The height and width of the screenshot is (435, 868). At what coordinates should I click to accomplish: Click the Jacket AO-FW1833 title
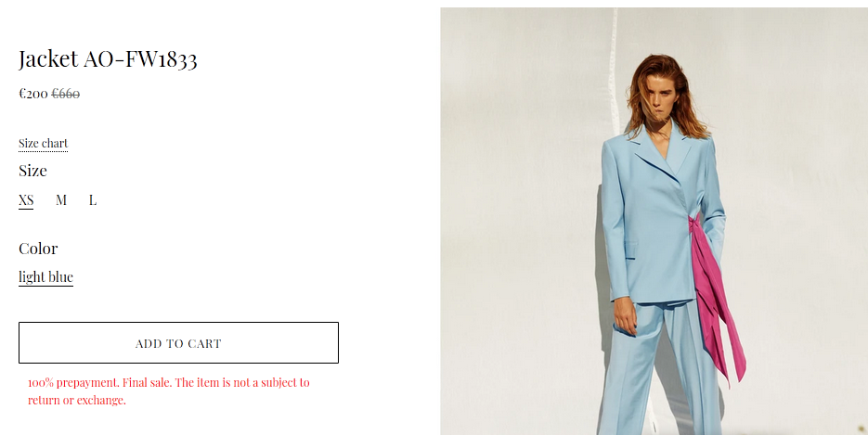tap(108, 59)
